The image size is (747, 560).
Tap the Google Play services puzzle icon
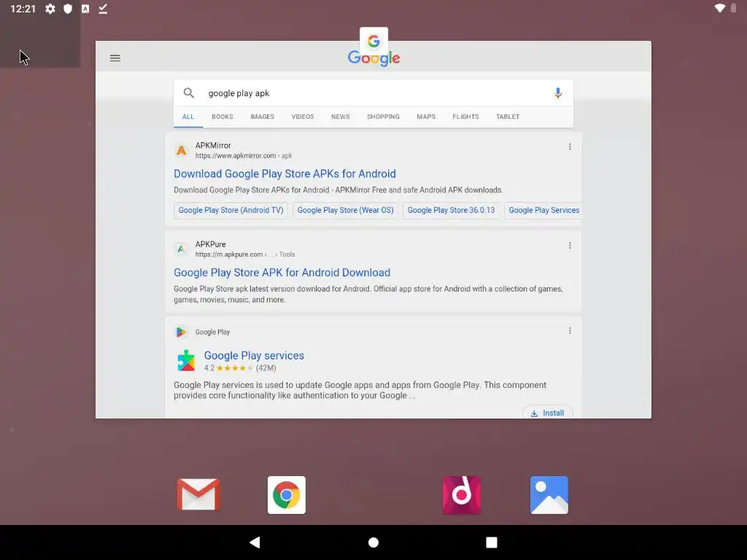(x=186, y=360)
